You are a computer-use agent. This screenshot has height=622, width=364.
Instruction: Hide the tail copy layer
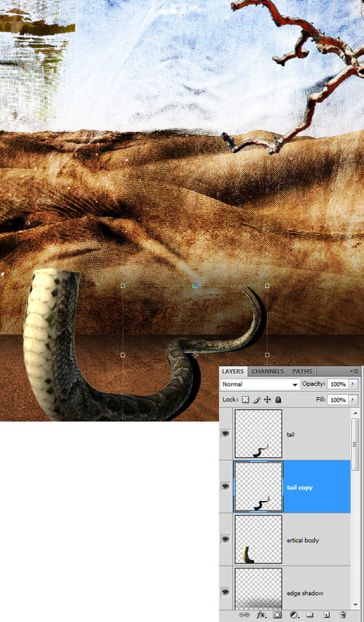225,486
